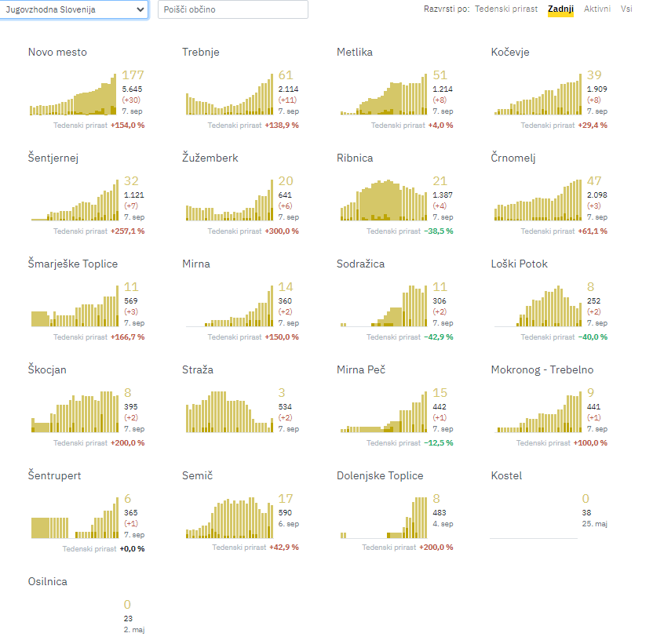Screen dimensions: 653x644
Task: Open the Novo mesto municipality title
Action: [57, 52]
